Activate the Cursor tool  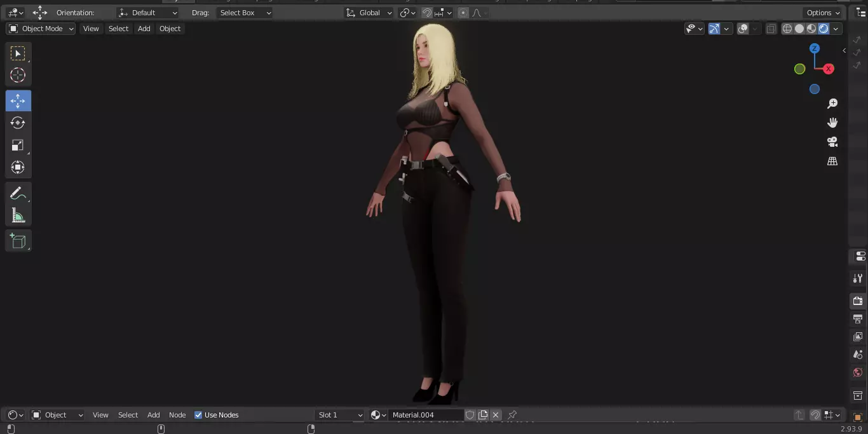(18, 75)
